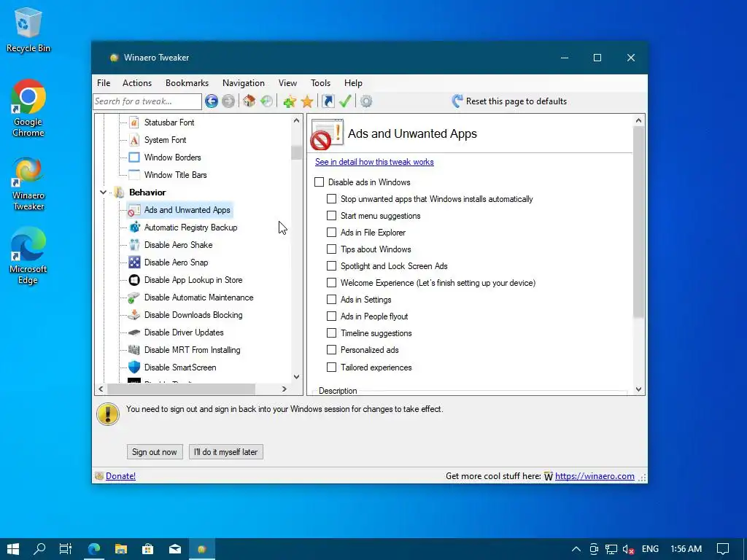Open the https://winaero.com link

coord(595,476)
